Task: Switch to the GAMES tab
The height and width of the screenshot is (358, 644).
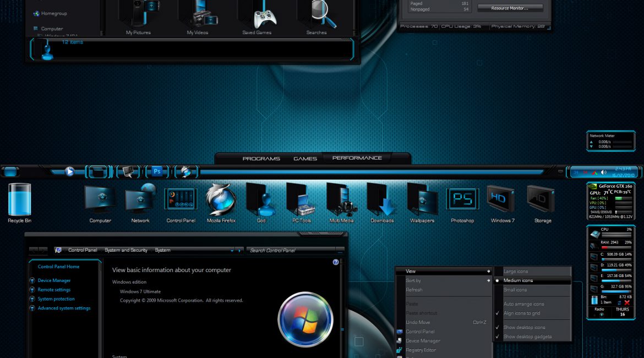Action: [305, 159]
